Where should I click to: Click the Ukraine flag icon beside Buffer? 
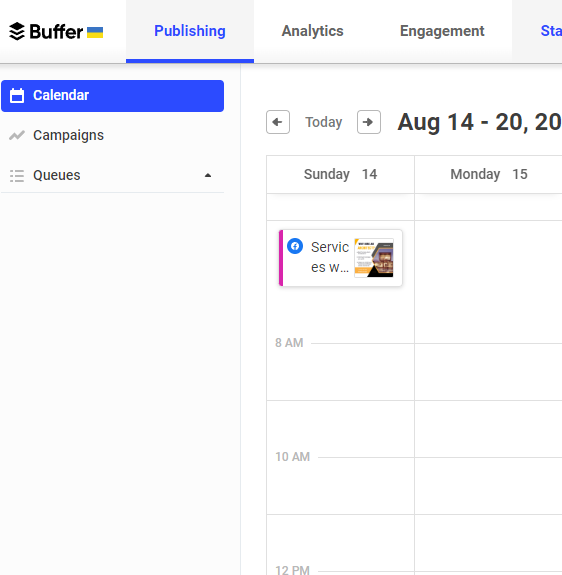click(95, 32)
